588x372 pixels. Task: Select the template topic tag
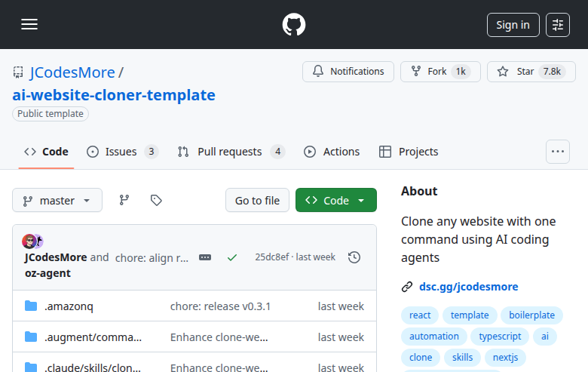coord(470,315)
